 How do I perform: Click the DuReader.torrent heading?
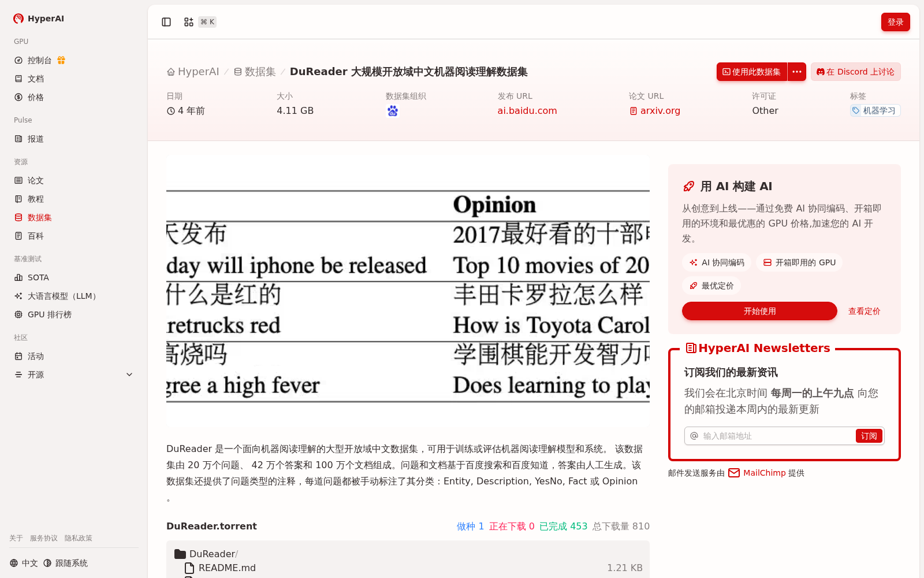pyautogui.click(x=211, y=526)
